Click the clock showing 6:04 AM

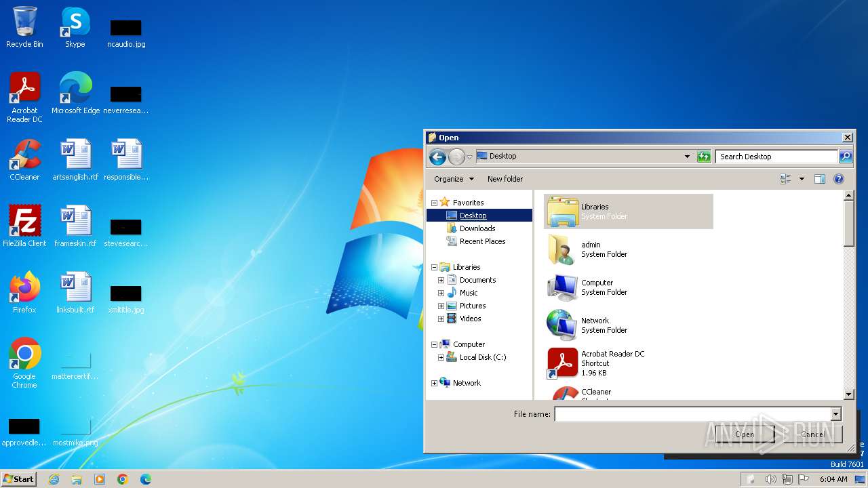(833, 479)
